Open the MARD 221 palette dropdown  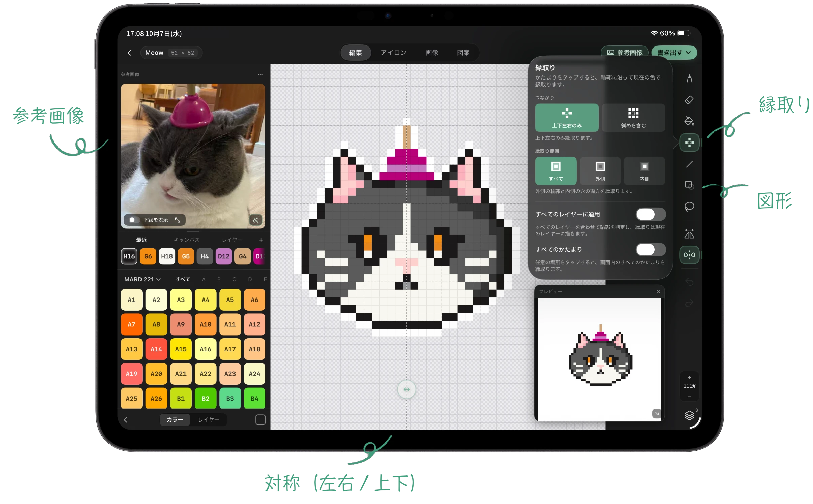tap(142, 279)
